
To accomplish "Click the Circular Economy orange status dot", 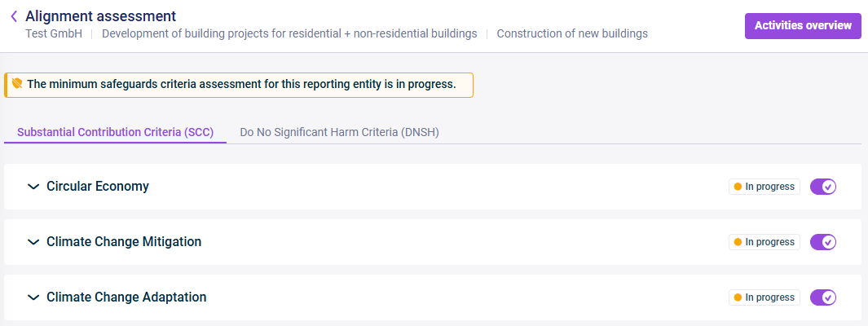I will (738, 187).
